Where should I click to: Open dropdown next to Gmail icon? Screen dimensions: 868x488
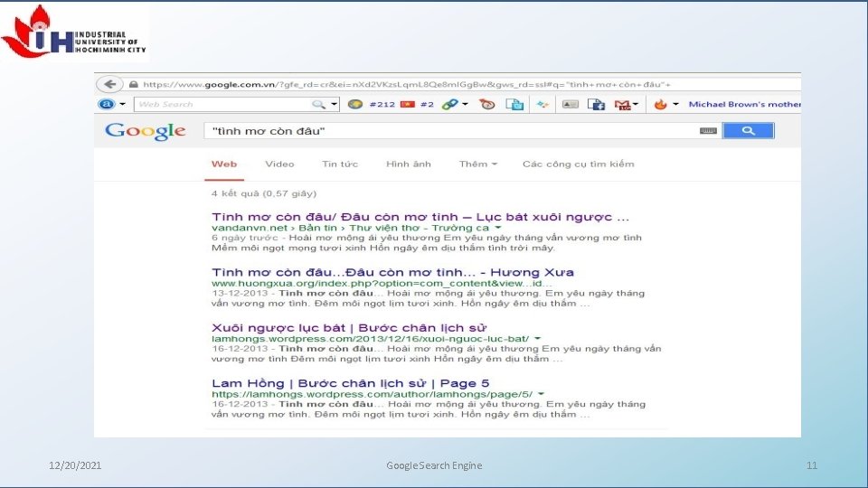pos(636,104)
